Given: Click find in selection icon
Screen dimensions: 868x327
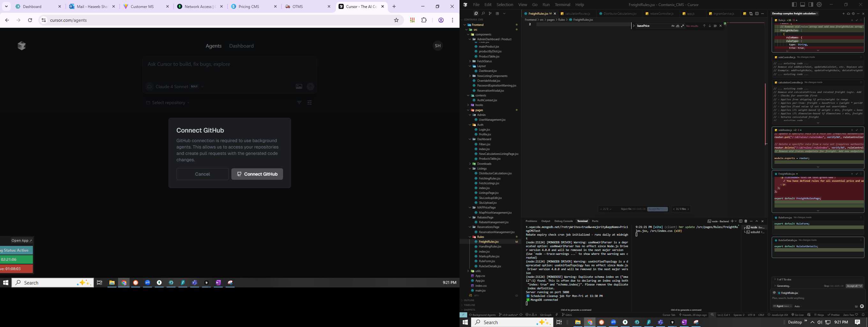Looking at the screenshot, I should click(x=715, y=26).
